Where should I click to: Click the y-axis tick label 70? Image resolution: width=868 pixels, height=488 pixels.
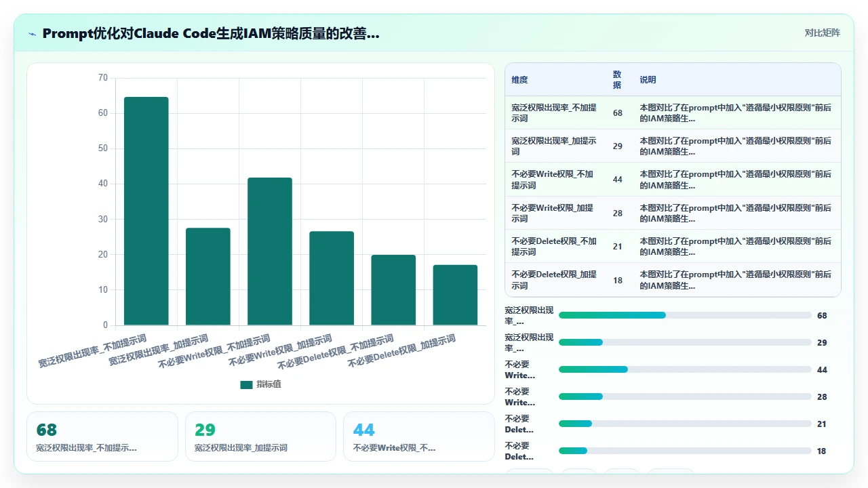(103, 78)
